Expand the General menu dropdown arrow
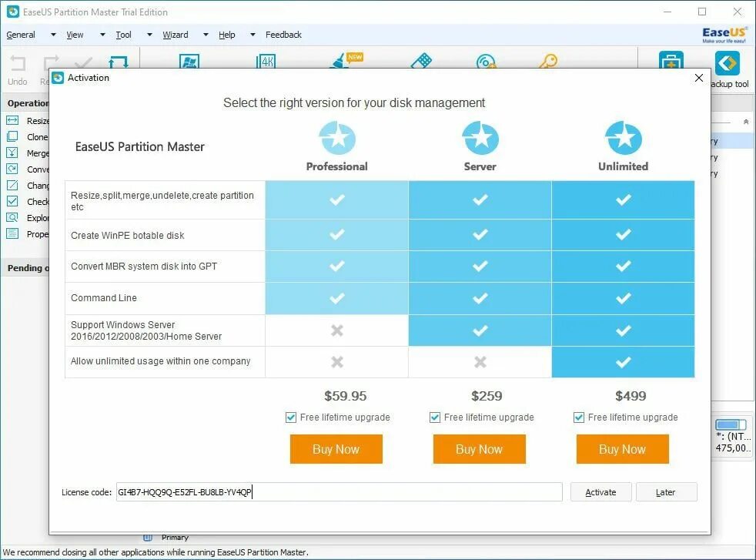 click(53, 35)
